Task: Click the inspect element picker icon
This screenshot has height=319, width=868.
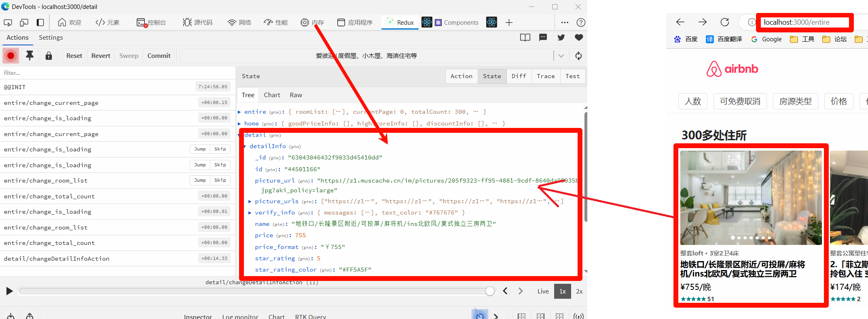Action: coord(8,23)
